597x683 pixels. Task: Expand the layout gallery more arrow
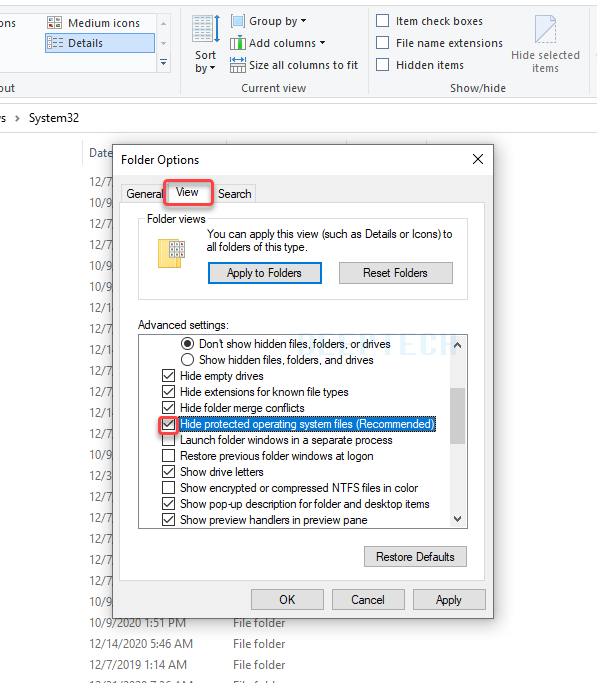(163, 63)
